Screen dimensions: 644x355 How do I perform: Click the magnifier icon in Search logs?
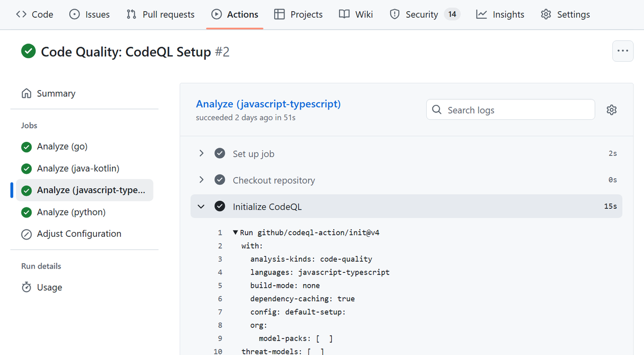[437, 110]
